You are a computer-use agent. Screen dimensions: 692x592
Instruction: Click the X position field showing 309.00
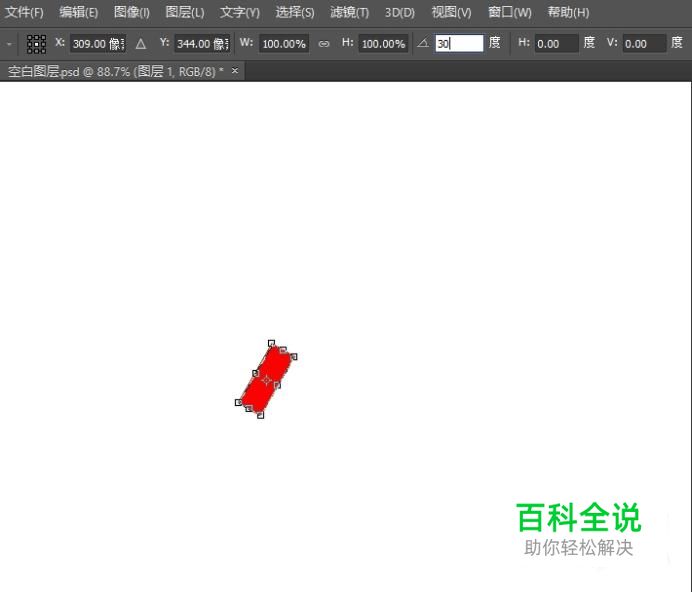[98, 44]
